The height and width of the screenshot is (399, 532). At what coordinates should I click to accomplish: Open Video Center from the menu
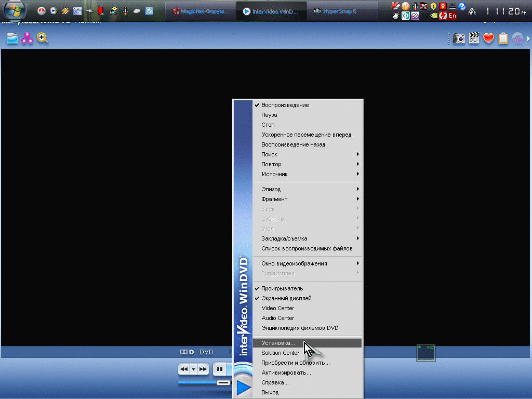click(x=308, y=308)
